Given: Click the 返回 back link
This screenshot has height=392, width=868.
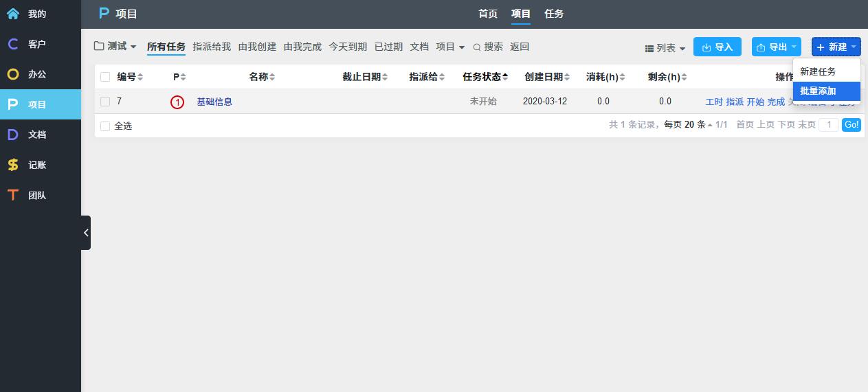Looking at the screenshot, I should click(x=520, y=47).
